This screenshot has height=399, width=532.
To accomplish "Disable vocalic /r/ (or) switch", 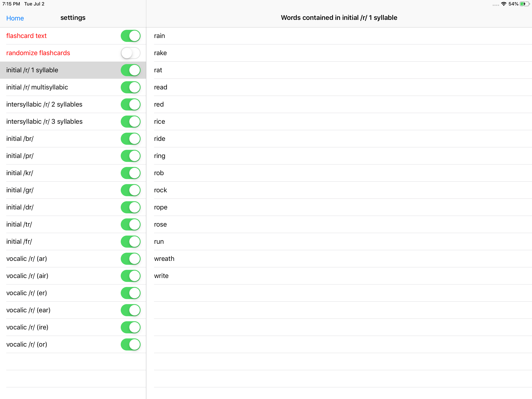I will click(x=130, y=345).
